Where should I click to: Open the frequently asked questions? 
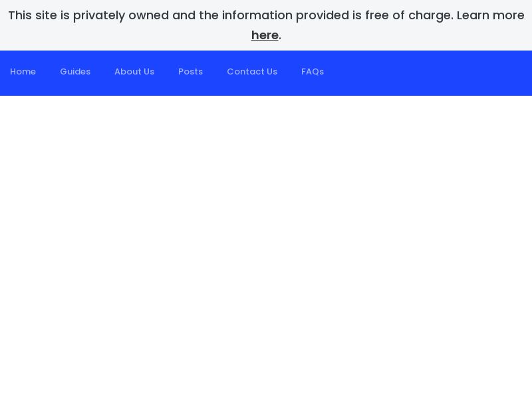(x=313, y=72)
